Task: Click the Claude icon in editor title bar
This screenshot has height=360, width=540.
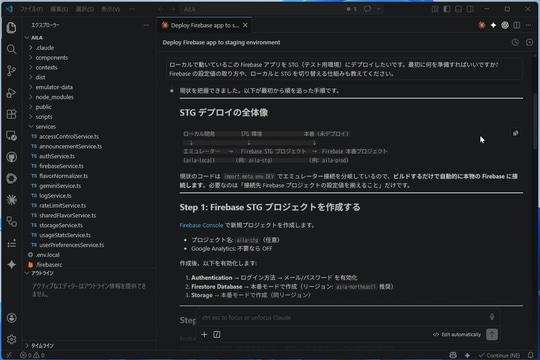Action: (x=482, y=25)
